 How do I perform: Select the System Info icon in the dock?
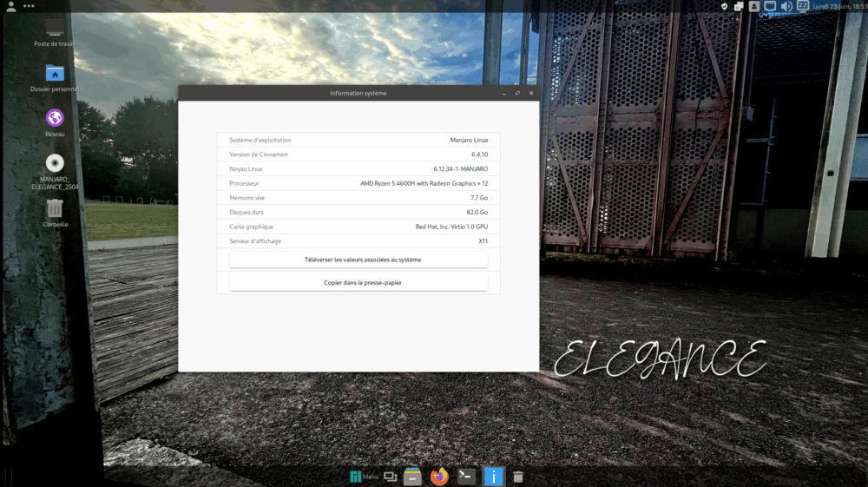(x=493, y=477)
